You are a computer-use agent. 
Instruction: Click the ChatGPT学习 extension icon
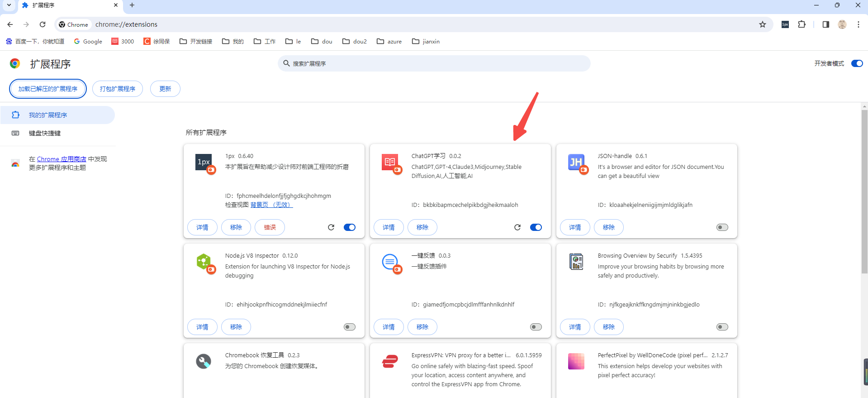tap(391, 163)
